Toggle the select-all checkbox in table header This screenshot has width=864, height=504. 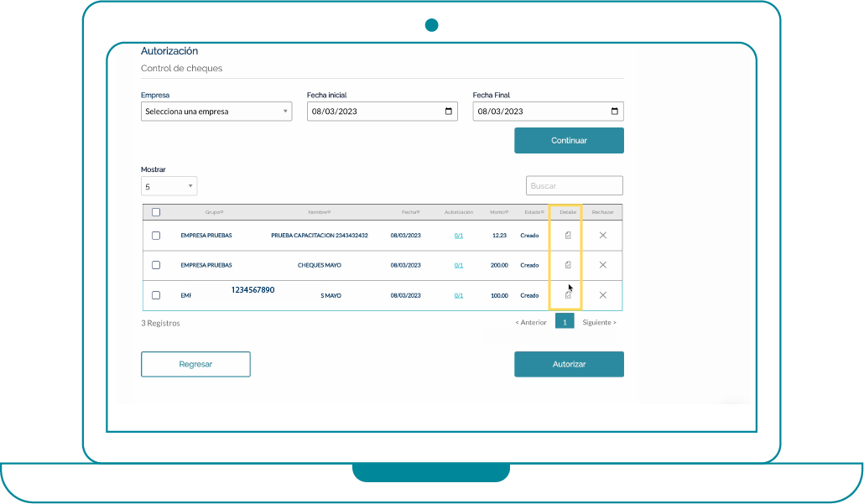click(x=156, y=212)
